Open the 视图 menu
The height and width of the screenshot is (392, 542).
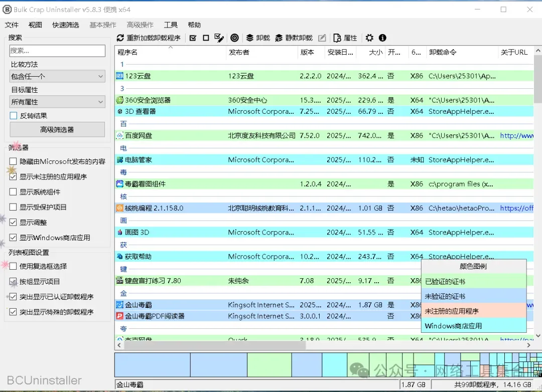(x=35, y=25)
